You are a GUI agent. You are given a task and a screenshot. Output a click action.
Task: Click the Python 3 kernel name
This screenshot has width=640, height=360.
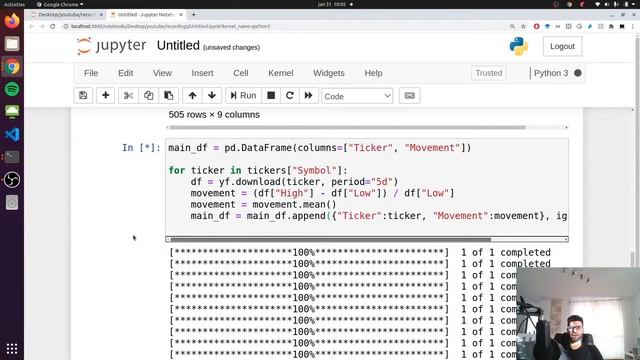[551, 73]
